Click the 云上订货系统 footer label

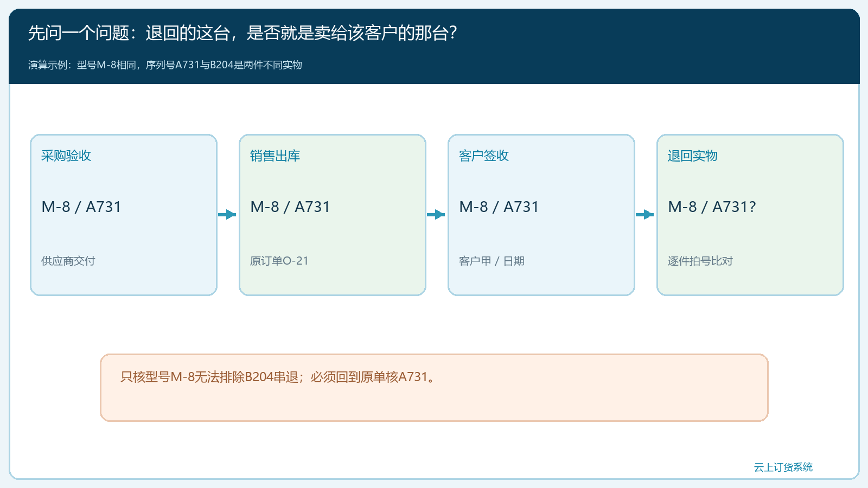tap(783, 467)
